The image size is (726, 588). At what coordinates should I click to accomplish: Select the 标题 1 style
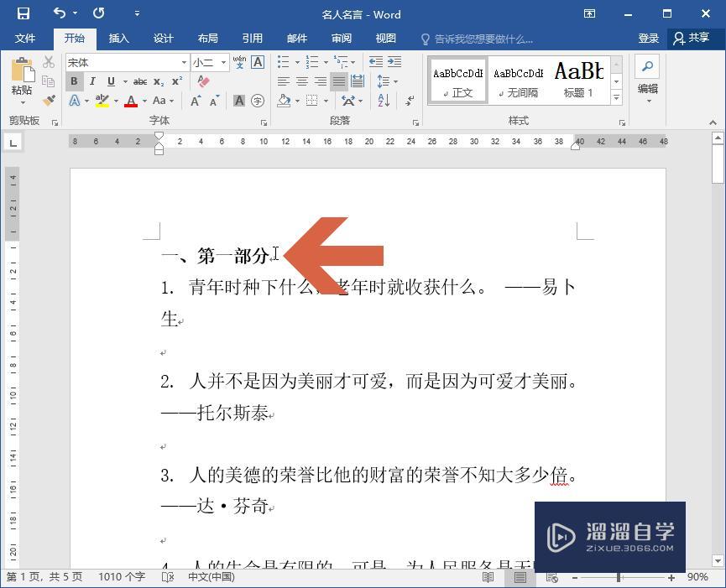[579, 81]
